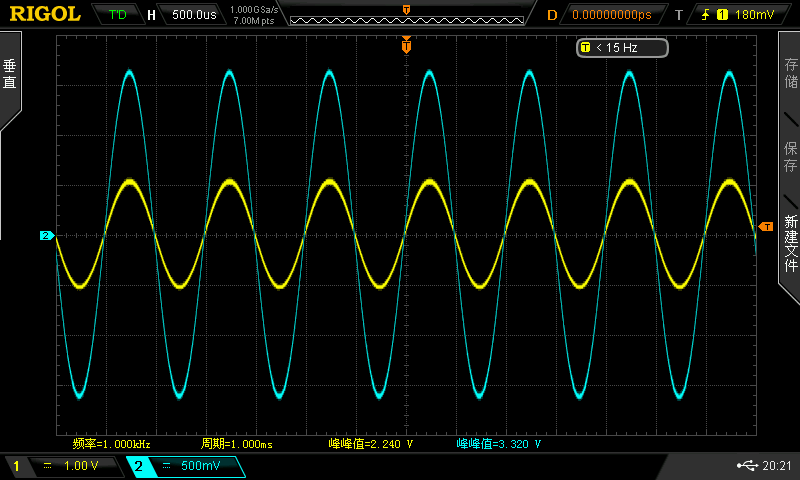Select the 新建文件 new file button
Screen dimensions: 800x480
pyautogui.click(x=790, y=243)
